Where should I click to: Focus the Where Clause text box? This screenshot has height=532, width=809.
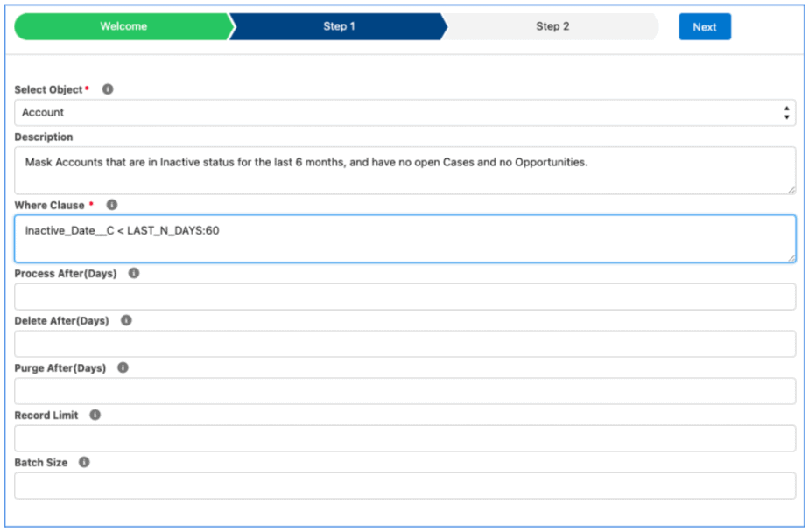[x=404, y=239]
